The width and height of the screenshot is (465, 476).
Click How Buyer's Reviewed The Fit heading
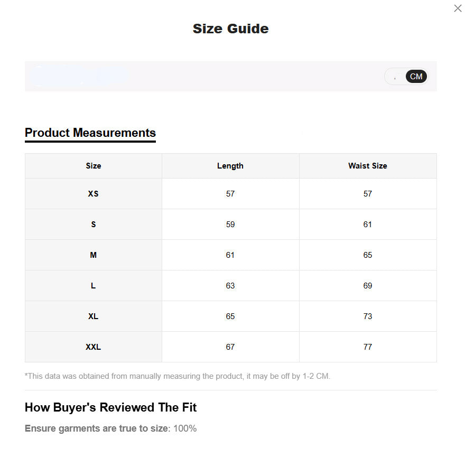tap(111, 407)
